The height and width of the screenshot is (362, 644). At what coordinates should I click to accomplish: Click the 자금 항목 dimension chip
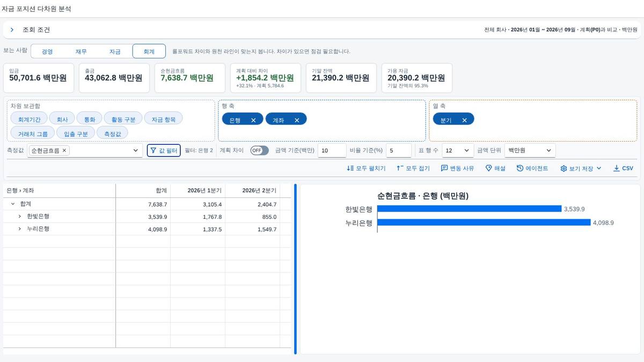163,120
